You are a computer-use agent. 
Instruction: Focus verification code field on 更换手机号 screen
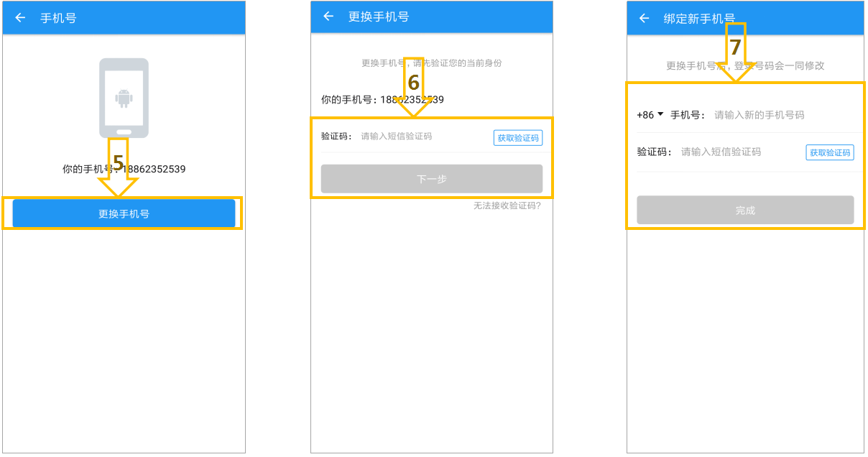[424, 136]
